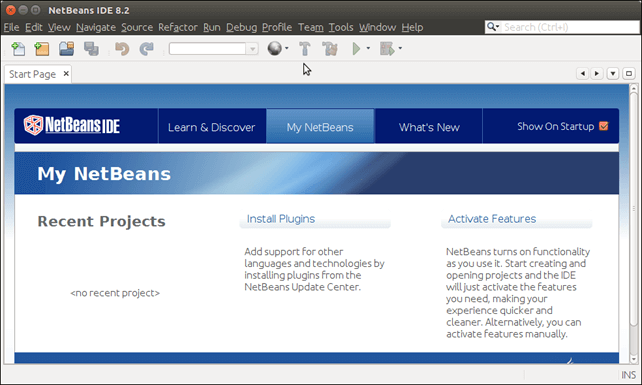The image size is (642, 385).
Task: Open the Edit menu
Action: coord(34,27)
